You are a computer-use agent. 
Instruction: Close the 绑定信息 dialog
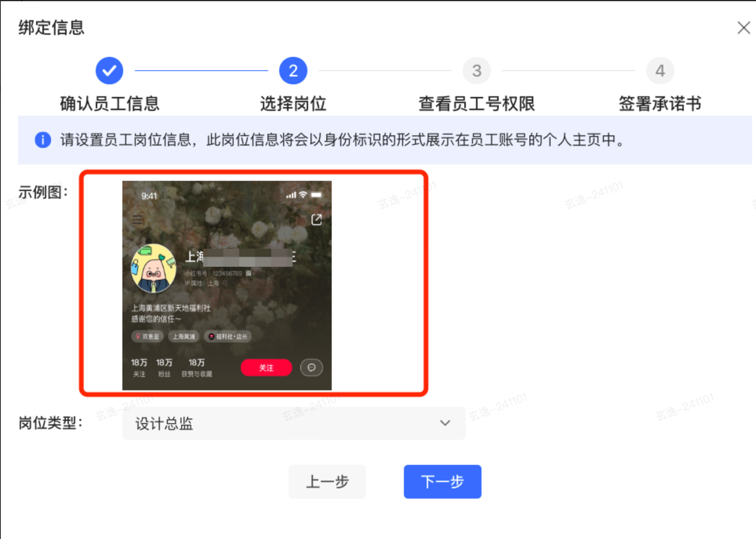(743, 28)
